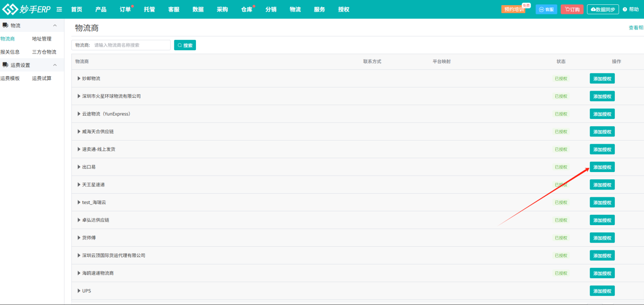Open the 客服 top menu
Viewport: 644px width, 305px height.
click(x=174, y=9)
